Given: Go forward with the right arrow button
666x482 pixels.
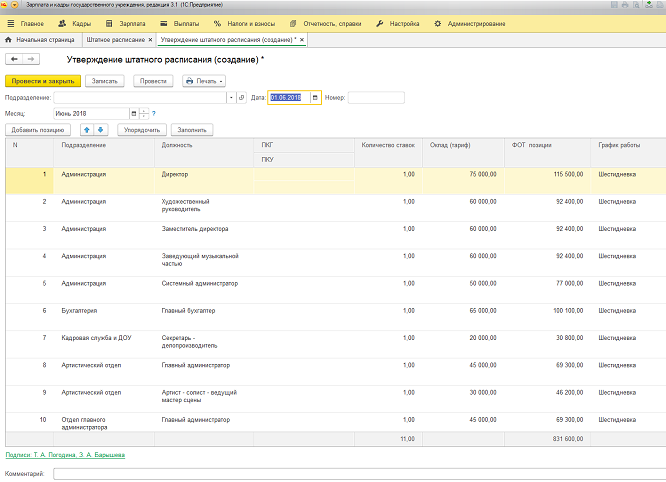Looking at the screenshot, I should click(x=31, y=59).
